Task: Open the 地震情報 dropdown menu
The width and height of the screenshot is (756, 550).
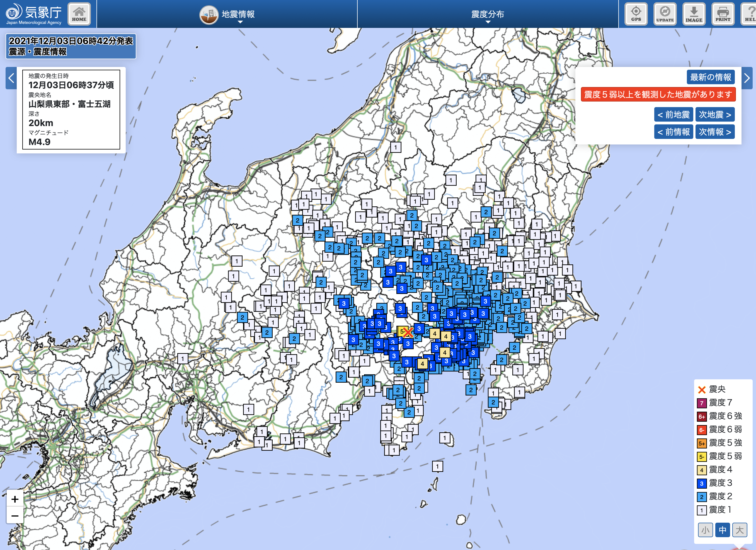Action: [238, 15]
